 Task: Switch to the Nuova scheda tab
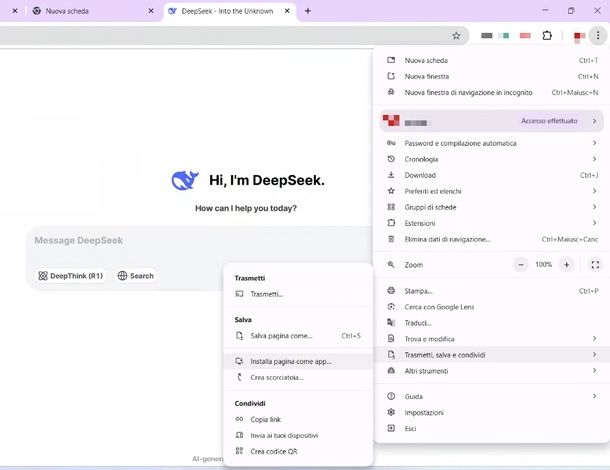pyautogui.click(x=93, y=11)
